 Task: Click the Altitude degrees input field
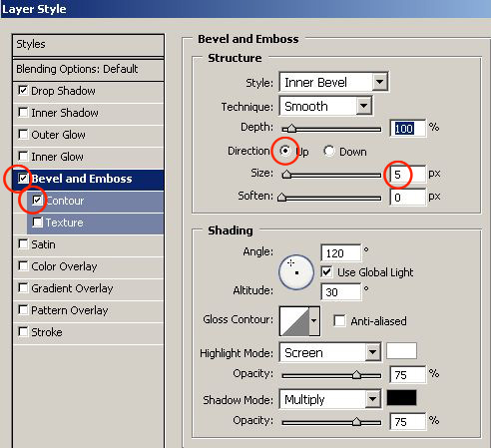[341, 292]
